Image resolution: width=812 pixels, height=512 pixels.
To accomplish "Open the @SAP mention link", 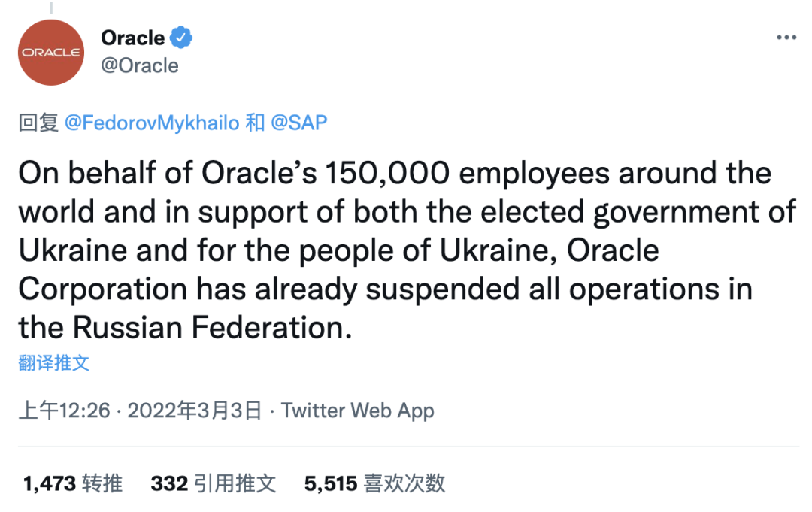I will [x=298, y=123].
